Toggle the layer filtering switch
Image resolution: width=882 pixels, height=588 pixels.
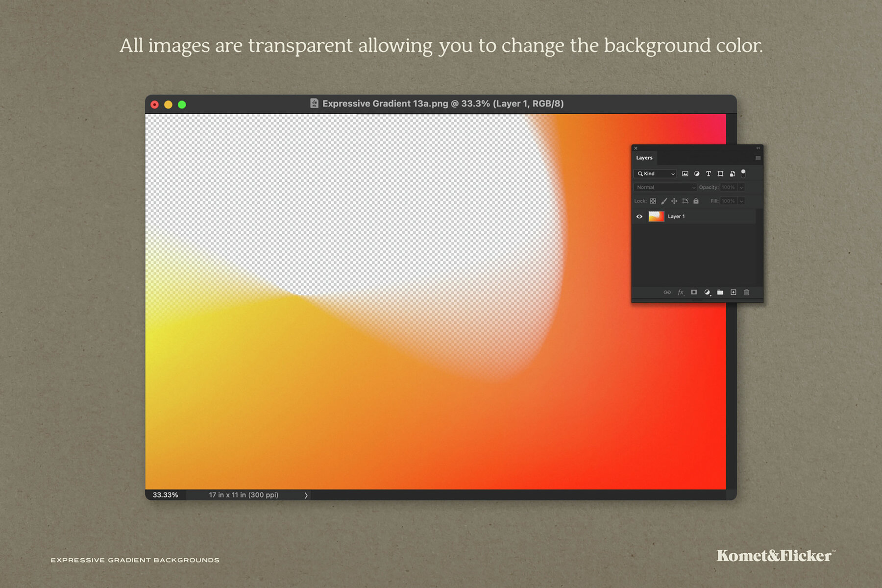click(743, 174)
